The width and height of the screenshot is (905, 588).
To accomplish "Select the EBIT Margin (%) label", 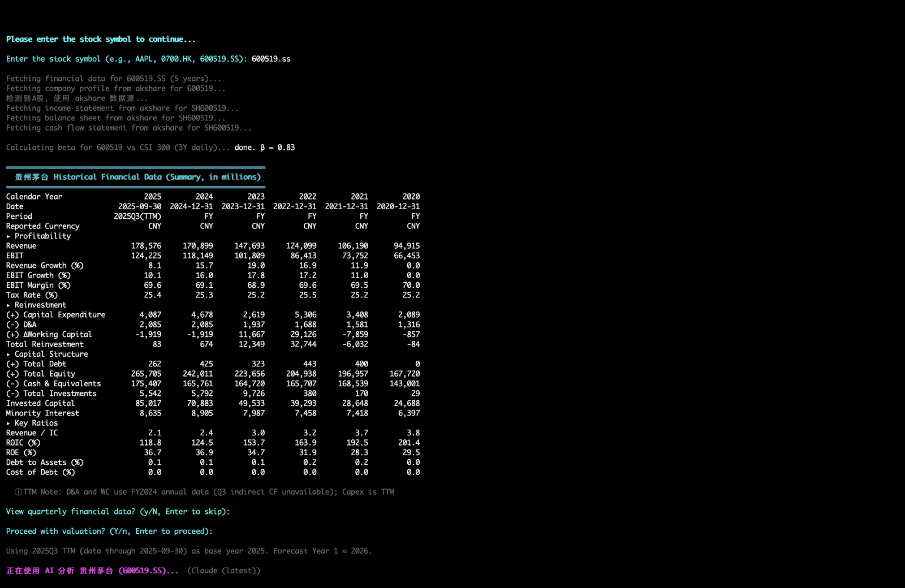I will coord(38,286).
